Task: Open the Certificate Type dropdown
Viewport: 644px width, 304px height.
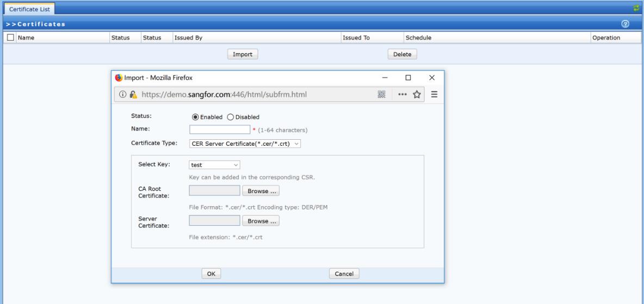Action: click(245, 144)
